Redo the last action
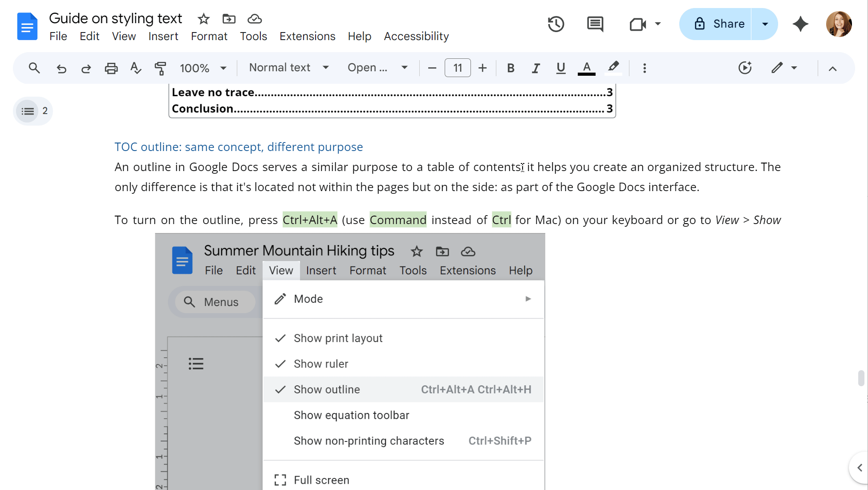868x490 pixels. [86, 68]
